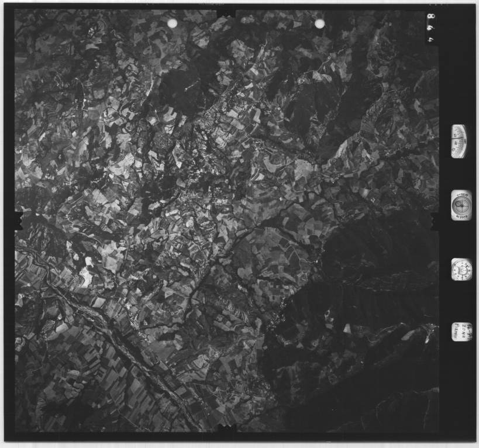Click the large light field right of center
479x448 pixels.
point(303,170)
